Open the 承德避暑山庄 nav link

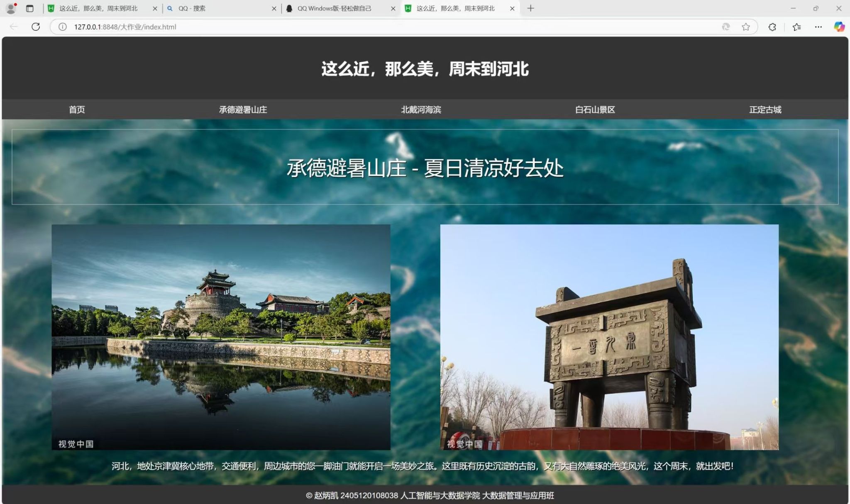(x=243, y=110)
